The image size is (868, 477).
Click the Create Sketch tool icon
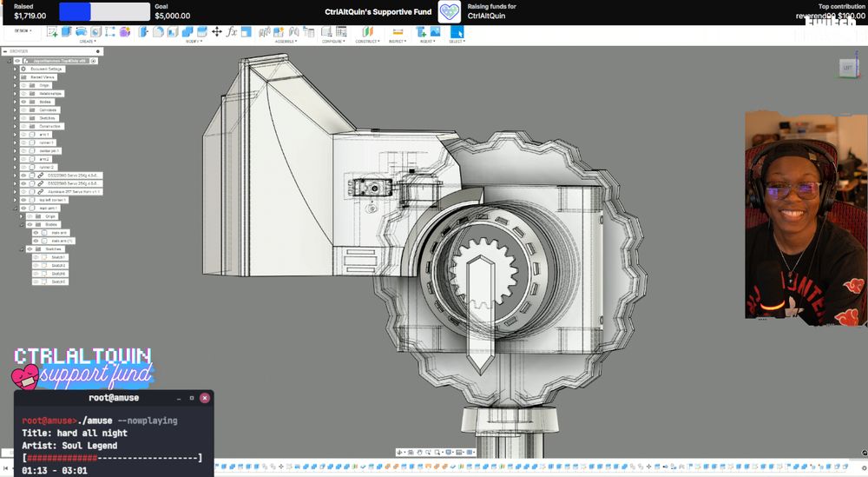52,32
